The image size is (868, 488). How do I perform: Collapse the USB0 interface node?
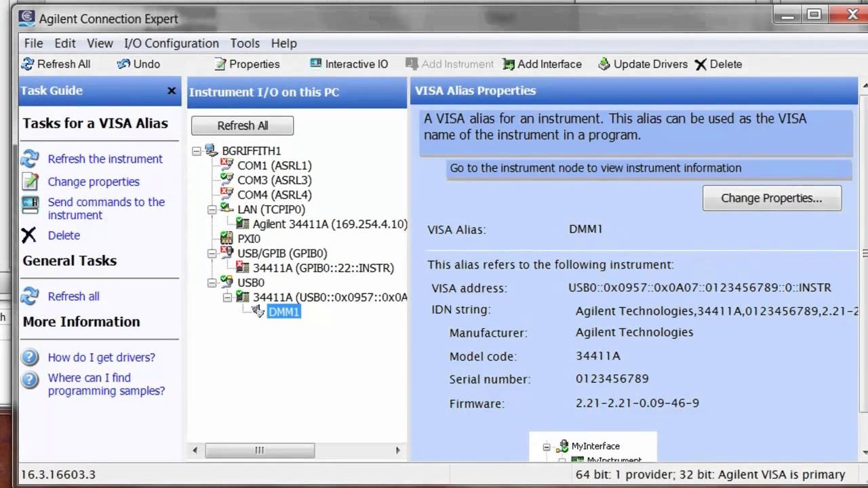coord(212,283)
